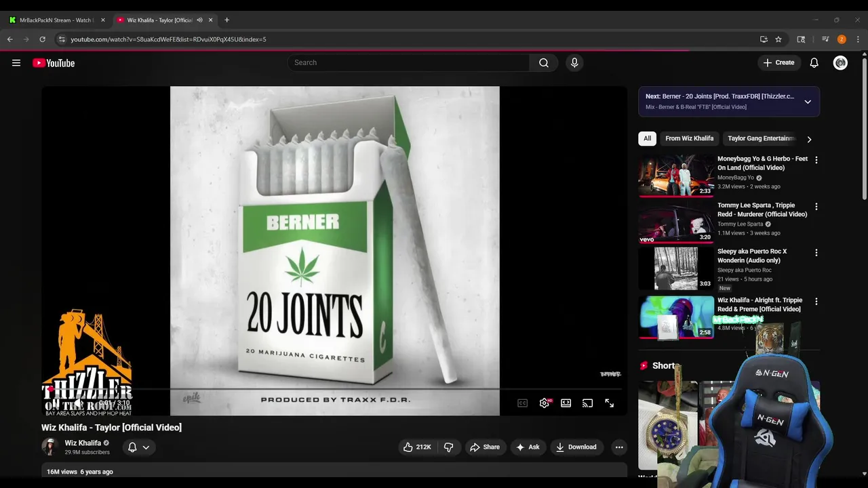
Task: Cast the video with Play on TV
Action: (588, 403)
